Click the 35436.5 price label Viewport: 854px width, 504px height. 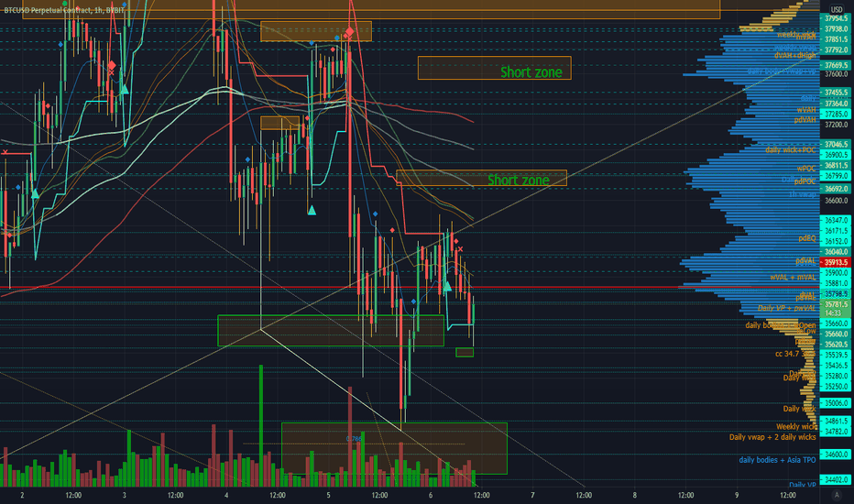coord(836,365)
